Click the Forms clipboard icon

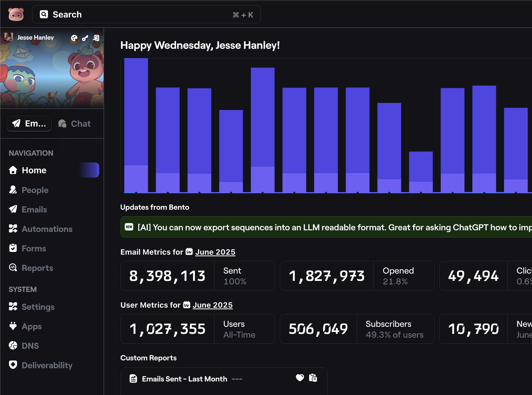click(13, 248)
